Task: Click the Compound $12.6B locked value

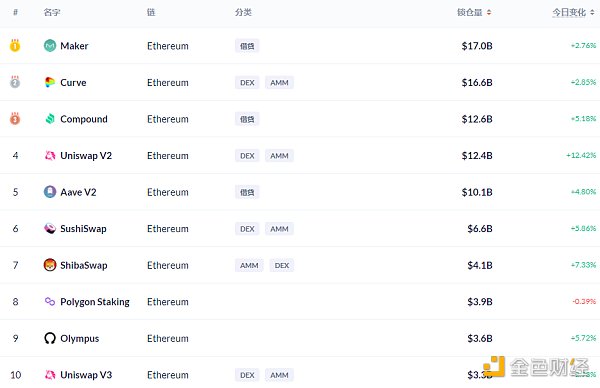Action: point(477,119)
